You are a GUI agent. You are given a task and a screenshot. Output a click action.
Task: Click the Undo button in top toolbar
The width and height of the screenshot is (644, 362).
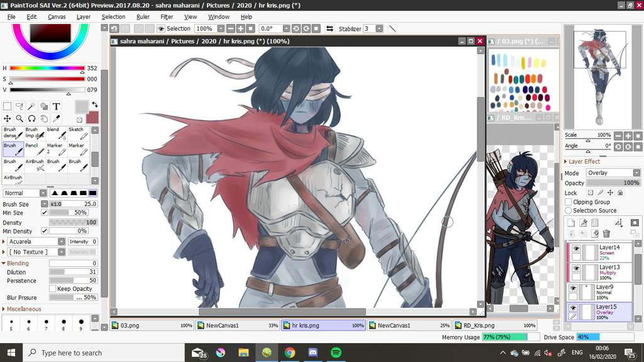(114, 28)
